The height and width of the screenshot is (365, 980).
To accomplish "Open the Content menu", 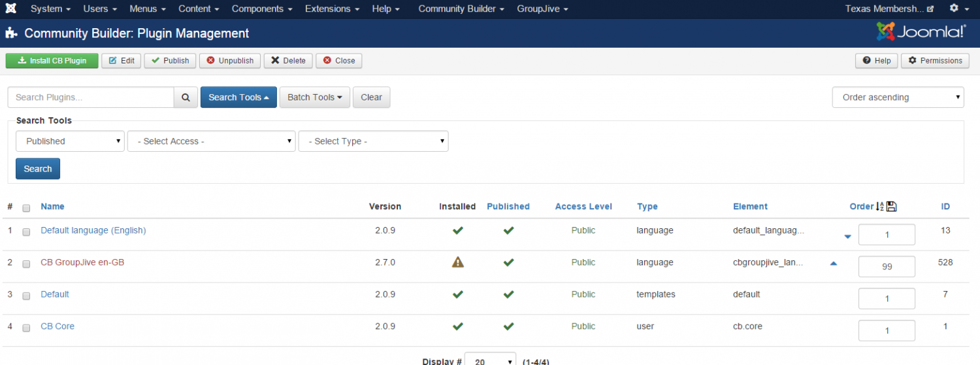I will tap(199, 9).
